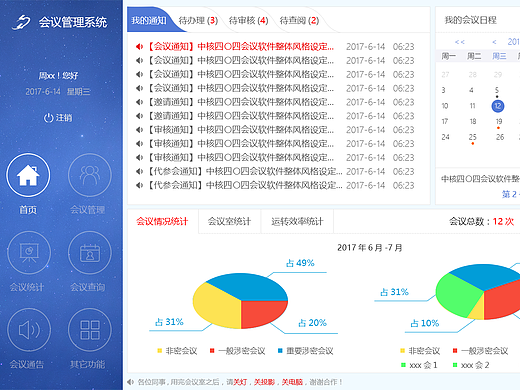Click speaker icon beside first 代参会通知 row

(139, 171)
